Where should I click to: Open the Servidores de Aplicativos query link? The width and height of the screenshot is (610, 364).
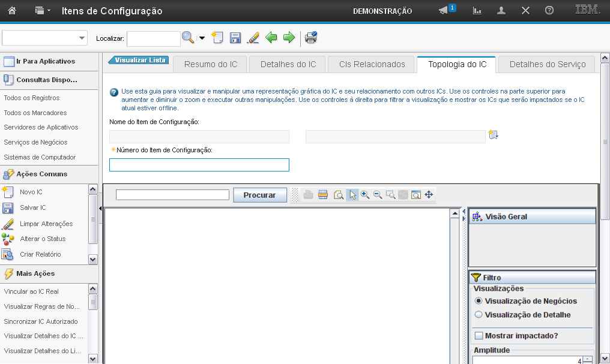[41, 127]
